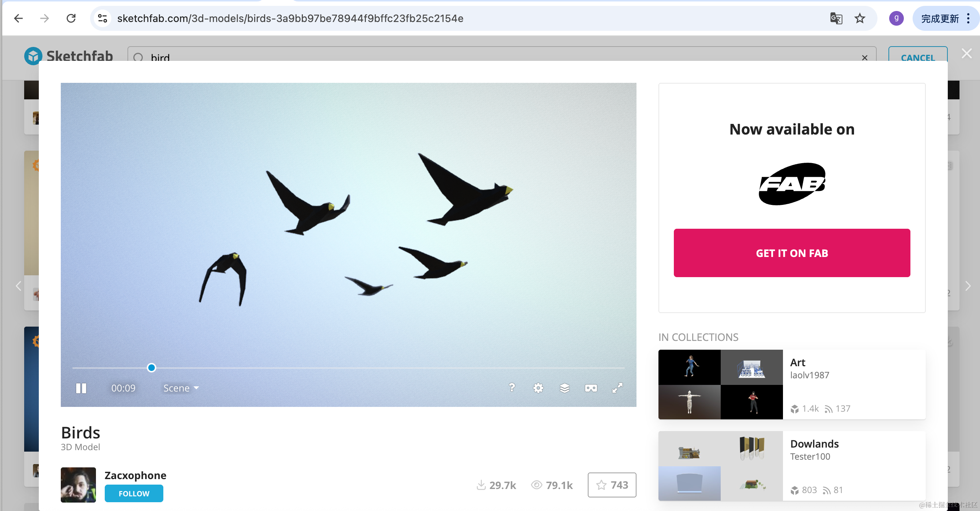The height and width of the screenshot is (511, 980).
Task: Open the purple 'g' profile avatar
Action: pos(896,18)
